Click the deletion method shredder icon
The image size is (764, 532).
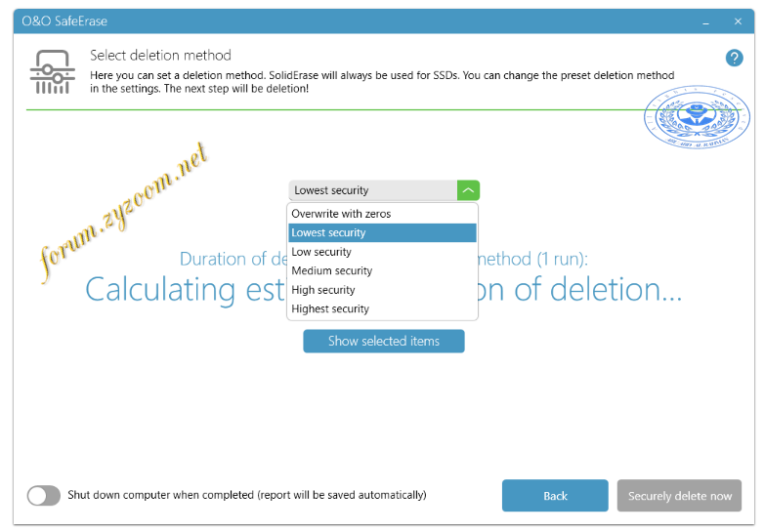[x=52, y=72]
